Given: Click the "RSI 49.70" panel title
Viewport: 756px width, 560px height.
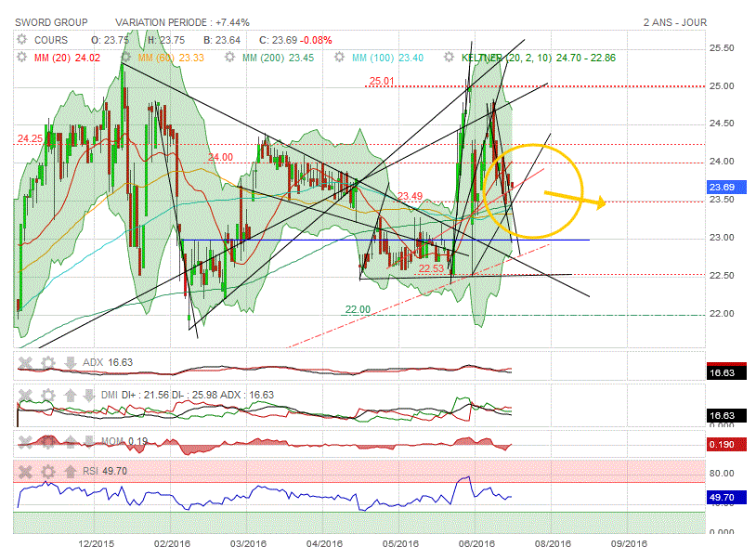Looking at the screenshot, I should click(105, 472).
